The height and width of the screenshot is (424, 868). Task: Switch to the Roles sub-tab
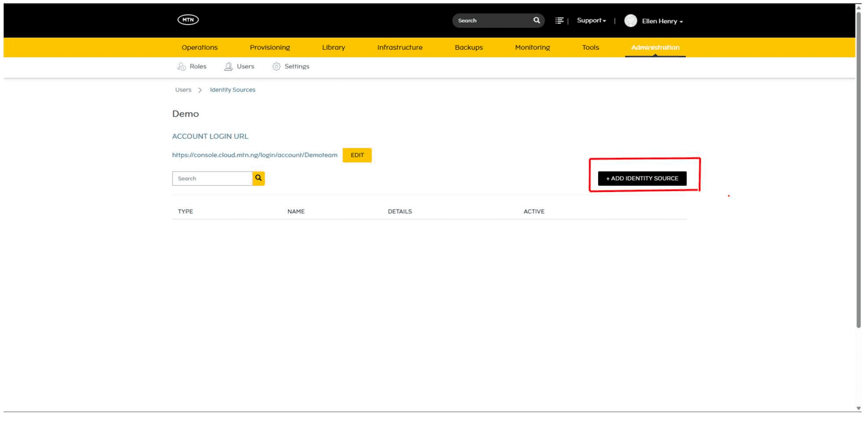click(x=192, y=66)
